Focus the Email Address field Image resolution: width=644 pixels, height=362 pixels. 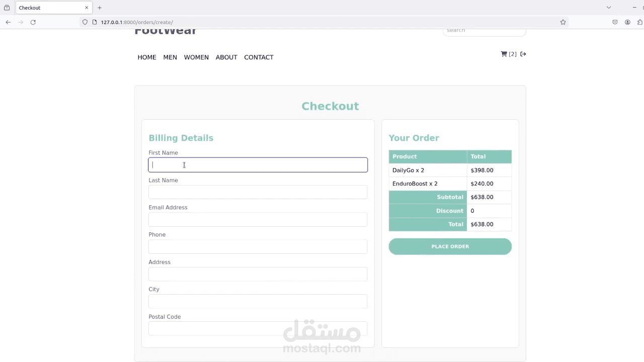tap(258, 219)
